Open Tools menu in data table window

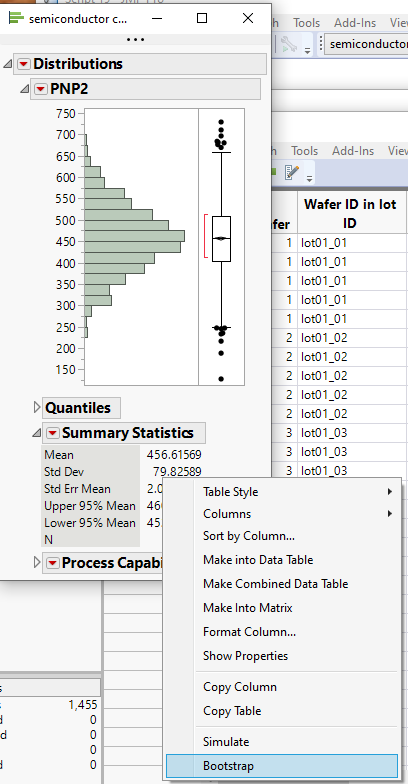point(304,150)
